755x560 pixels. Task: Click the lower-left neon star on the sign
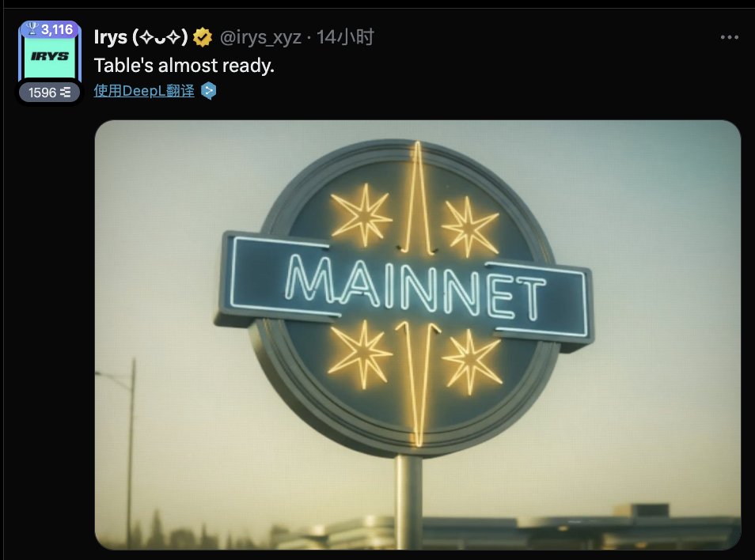point(361,354)
